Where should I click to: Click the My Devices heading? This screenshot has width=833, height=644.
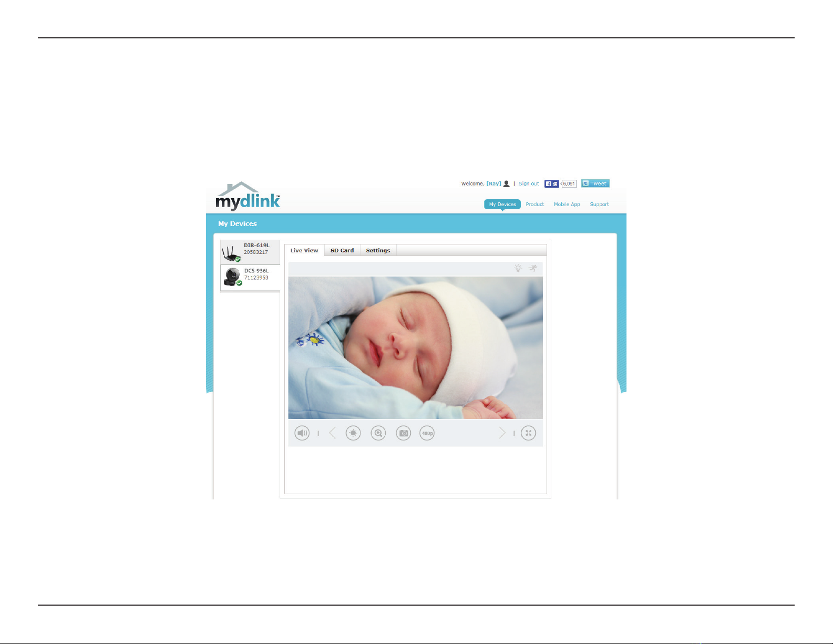click(238, 223)
